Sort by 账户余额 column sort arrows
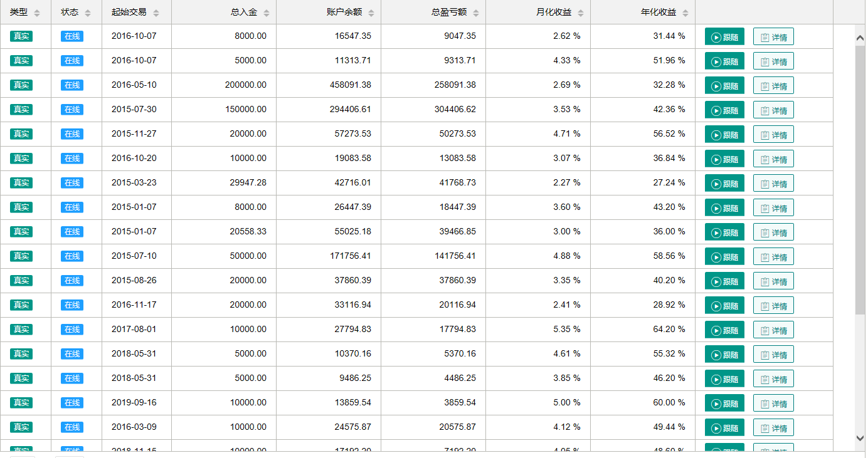The image size is (868, 458). click(371, 13)
